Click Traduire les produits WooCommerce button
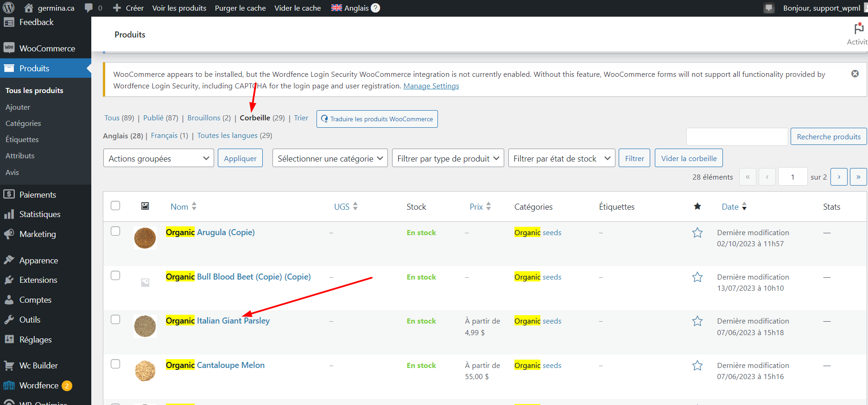 pyautogui.click(x=377, y=119)
